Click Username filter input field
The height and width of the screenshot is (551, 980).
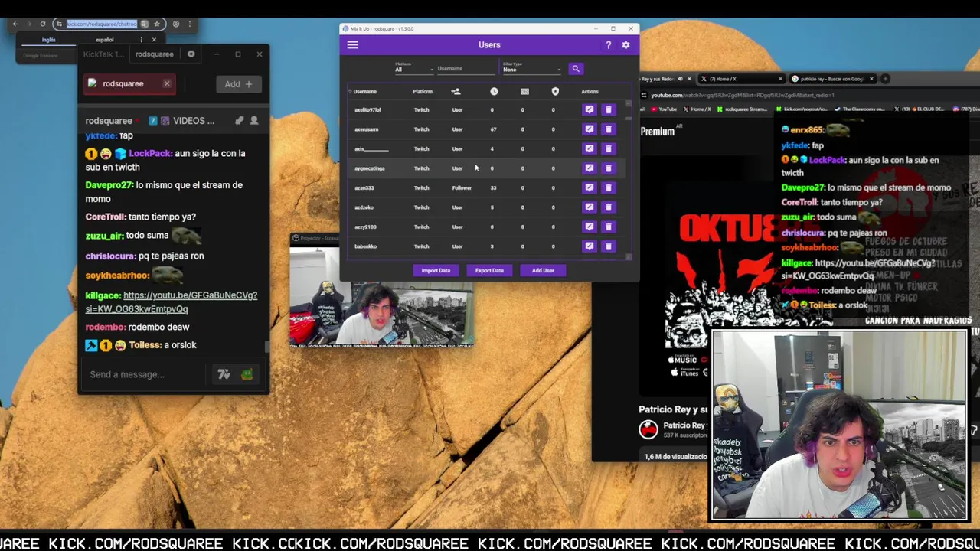465,70
